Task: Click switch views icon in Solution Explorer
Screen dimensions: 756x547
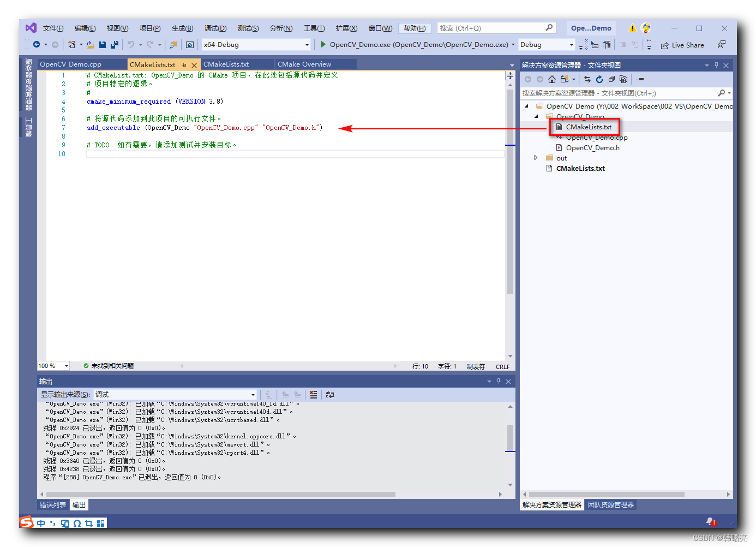Action: [x=565, y=79]
